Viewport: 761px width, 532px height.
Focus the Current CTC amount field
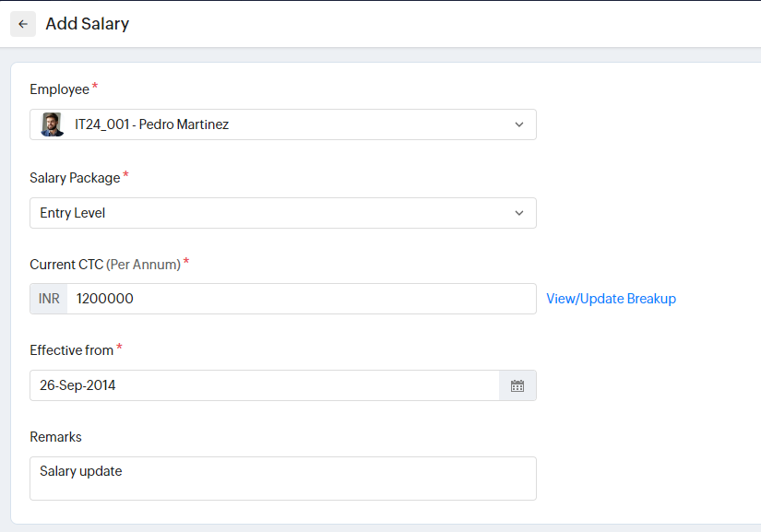point(300,299)
